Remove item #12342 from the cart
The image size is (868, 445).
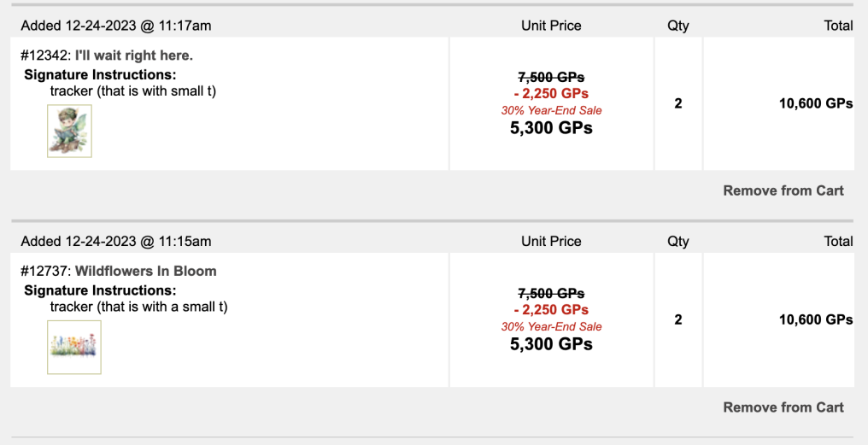(783, 190)
